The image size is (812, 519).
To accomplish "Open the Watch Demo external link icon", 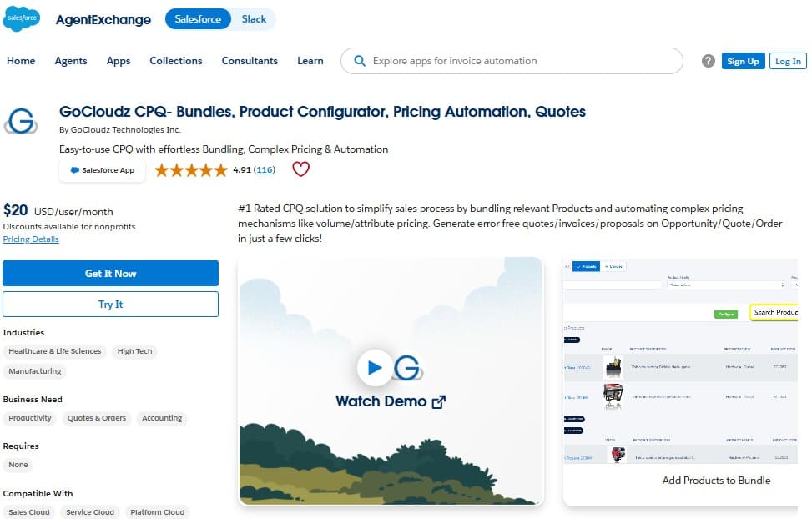I will tap(439, 402).
